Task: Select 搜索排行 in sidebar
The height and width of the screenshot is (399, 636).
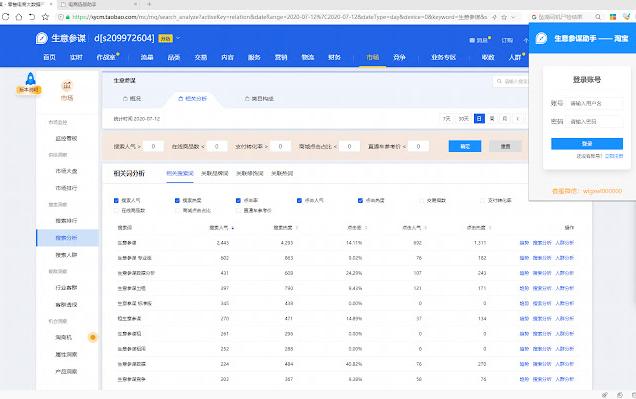Action: point(67,221)
